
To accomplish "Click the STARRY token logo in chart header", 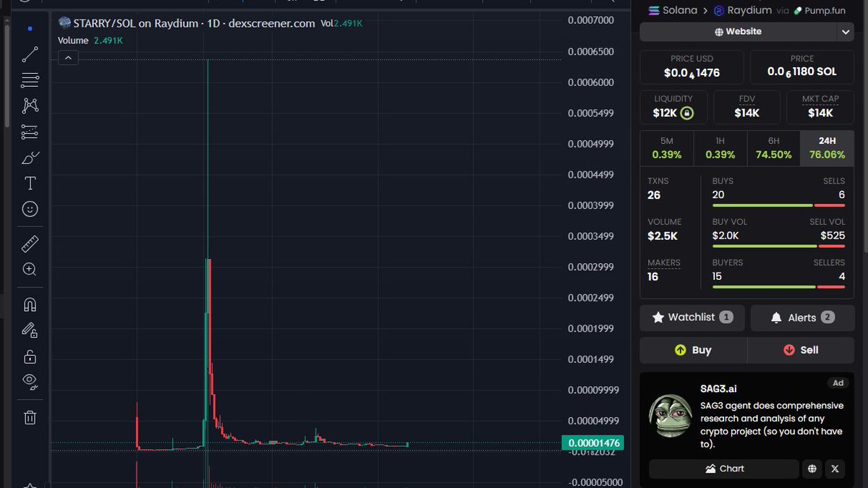I will tap(64, 23).
